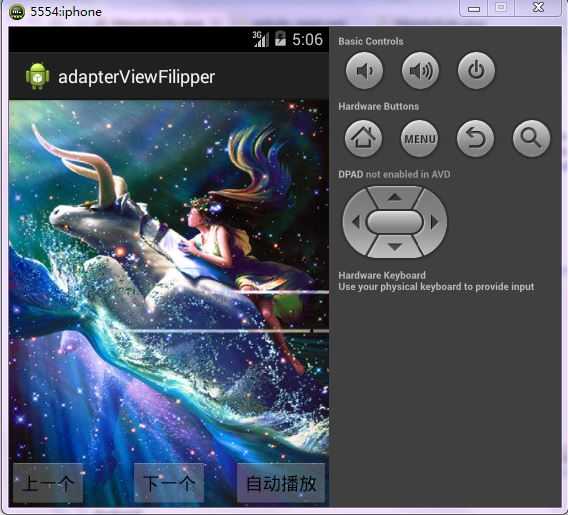Click the DPAD down arrow
Image resolution: width=568 pixels, height=515 pixels.
pyautogui.click(x=395, y=246)
